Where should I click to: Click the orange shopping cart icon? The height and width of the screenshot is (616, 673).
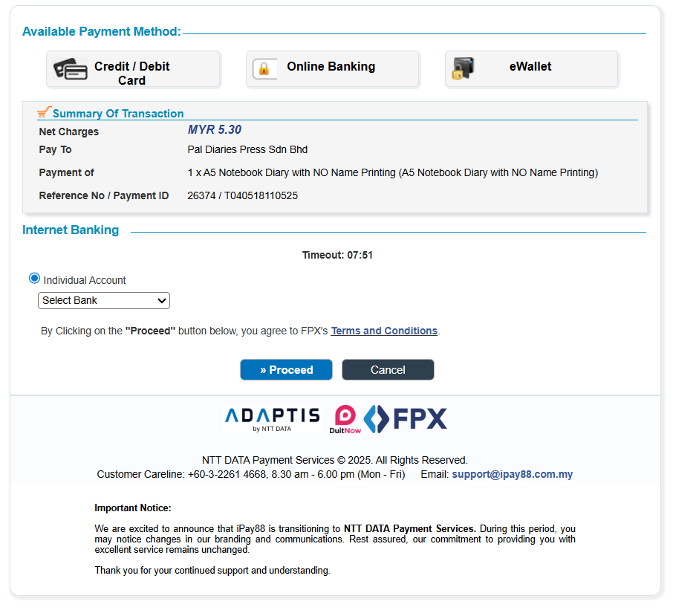pos(45,111)
